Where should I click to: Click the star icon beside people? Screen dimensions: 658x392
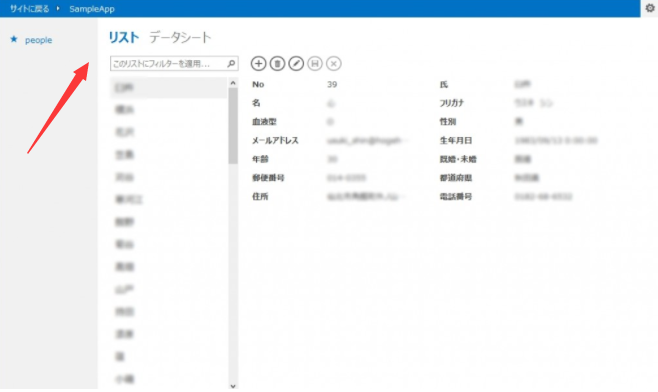[x=14, y=39]
